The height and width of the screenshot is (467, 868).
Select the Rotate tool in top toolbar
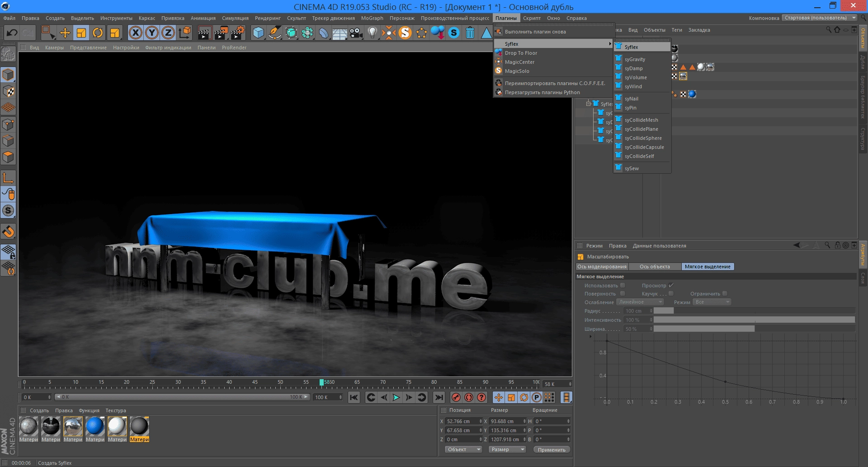click(x=98, y=33)
